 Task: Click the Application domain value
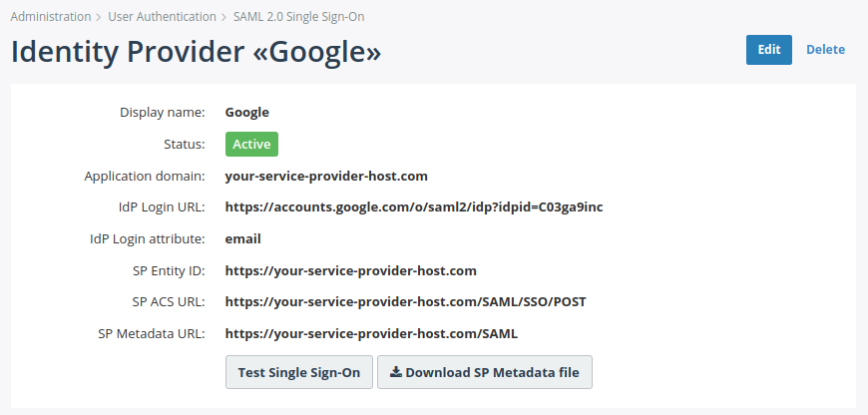pos(326,177)
